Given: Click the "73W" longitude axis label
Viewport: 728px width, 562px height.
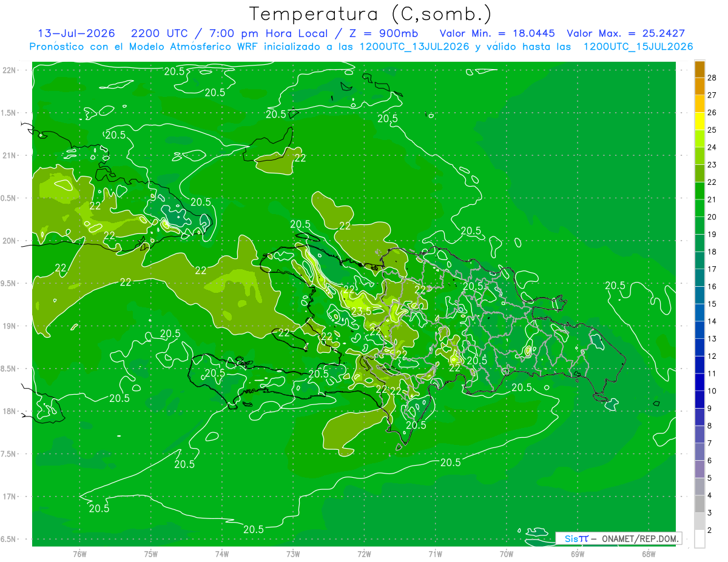Looking at the screenshot, I should pyautogui.click(x=293, y=554).
